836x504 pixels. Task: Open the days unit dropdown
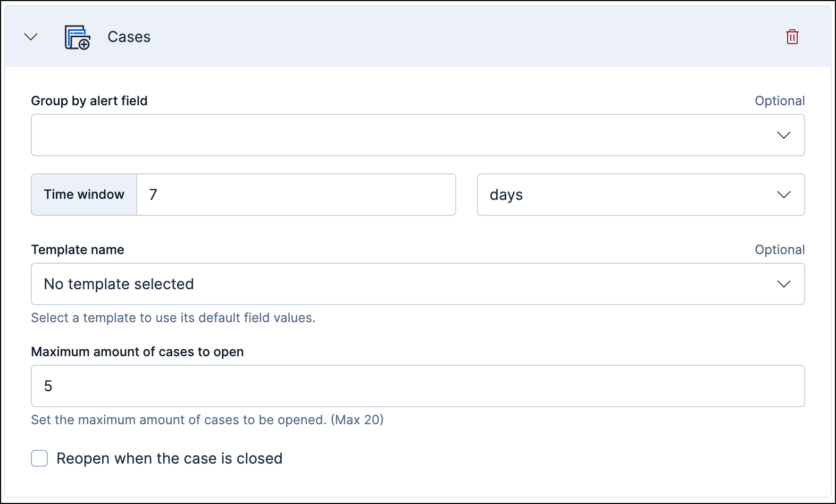[x=641, y=195]
